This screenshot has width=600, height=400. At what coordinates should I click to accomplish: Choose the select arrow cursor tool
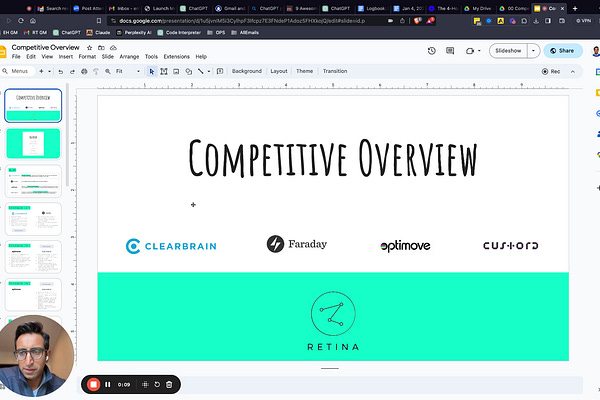(x=152, y=71)
